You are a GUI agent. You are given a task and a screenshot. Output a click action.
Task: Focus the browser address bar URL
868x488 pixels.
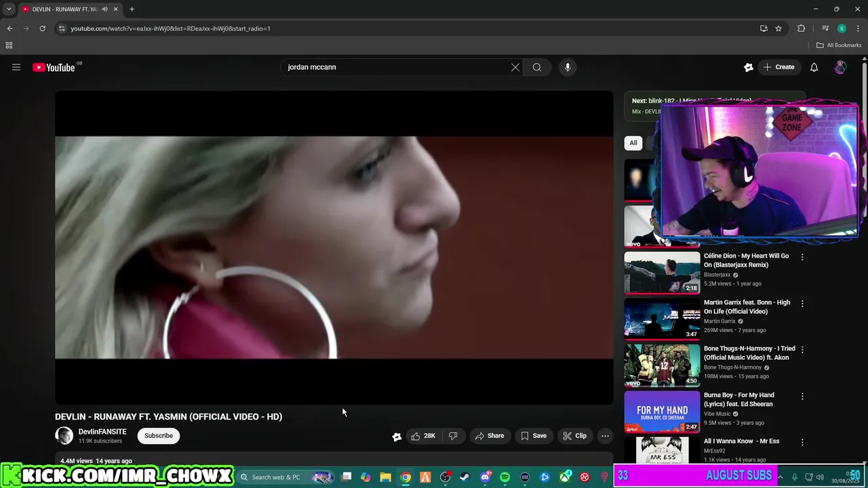pos(170,28)
